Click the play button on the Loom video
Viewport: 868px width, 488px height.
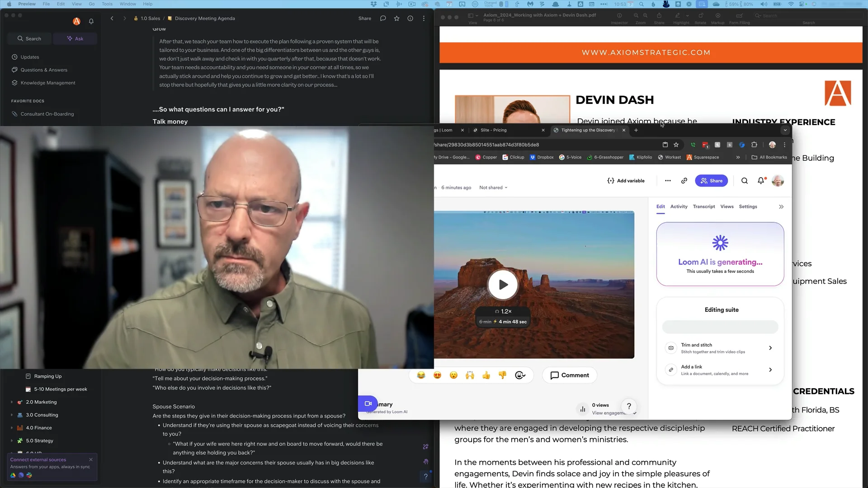click(x=503, y=285)
